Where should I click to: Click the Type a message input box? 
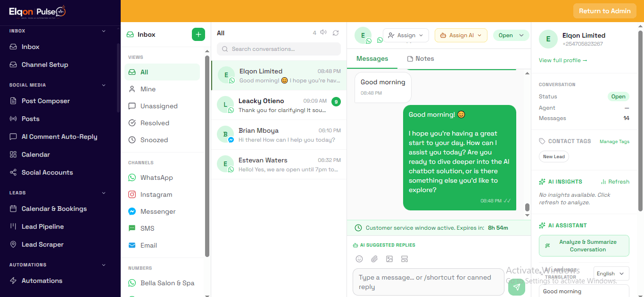429,282
